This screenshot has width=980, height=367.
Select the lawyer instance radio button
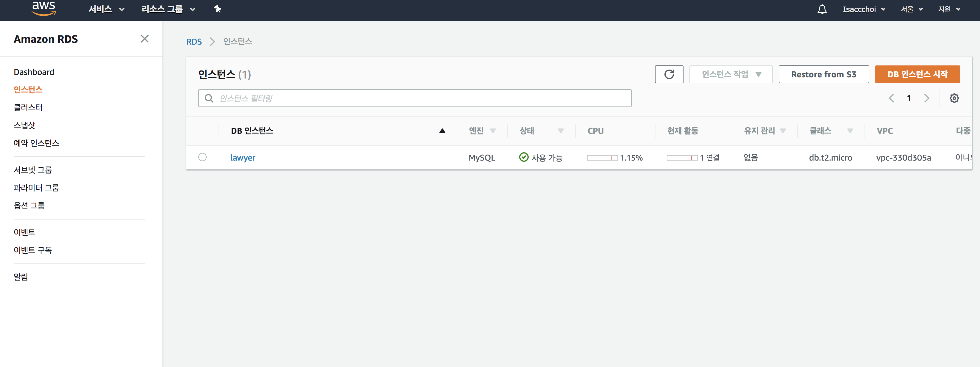click(x=202, y=157)
